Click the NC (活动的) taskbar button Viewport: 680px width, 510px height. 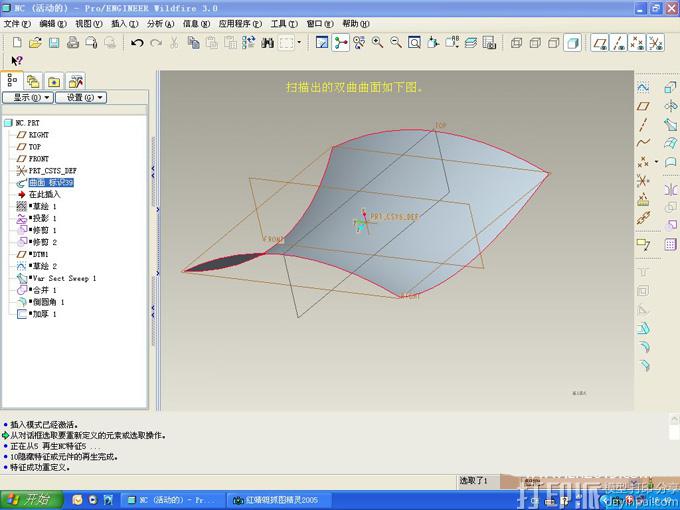pyautogui.click(x=173, y=500)
